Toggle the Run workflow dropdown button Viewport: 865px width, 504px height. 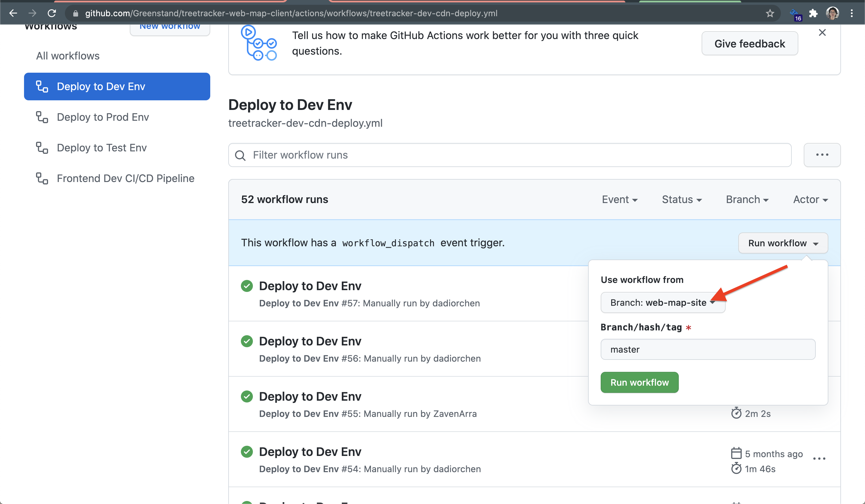pos(783,243)
